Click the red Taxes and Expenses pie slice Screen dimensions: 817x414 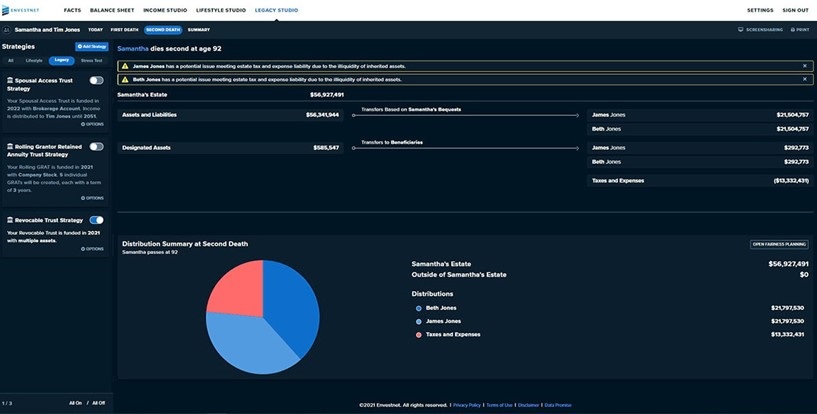coord(240,292)
